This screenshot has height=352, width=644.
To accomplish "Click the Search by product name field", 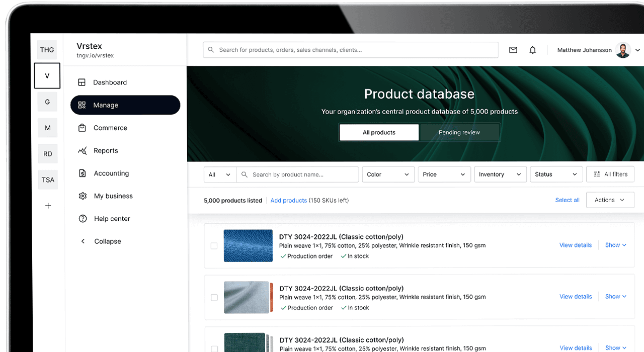I will (x=297, y=174).
